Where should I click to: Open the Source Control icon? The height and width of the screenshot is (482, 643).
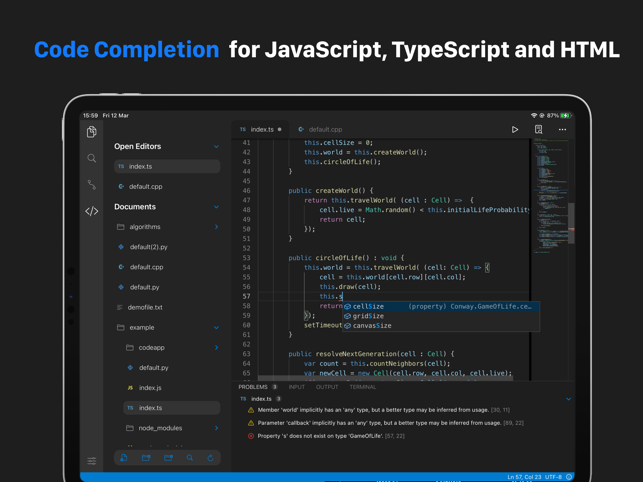pos(92,185)
